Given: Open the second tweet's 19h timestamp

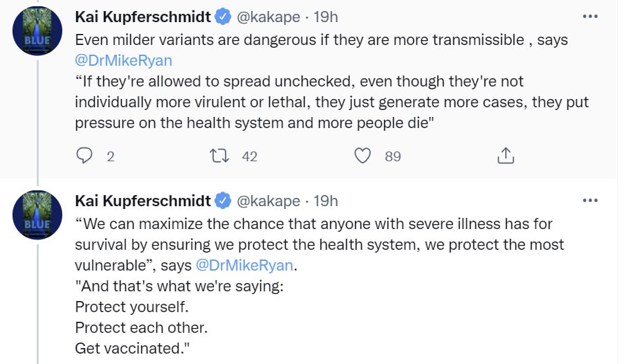Looking at the screenshot, I should click(325, 201).
